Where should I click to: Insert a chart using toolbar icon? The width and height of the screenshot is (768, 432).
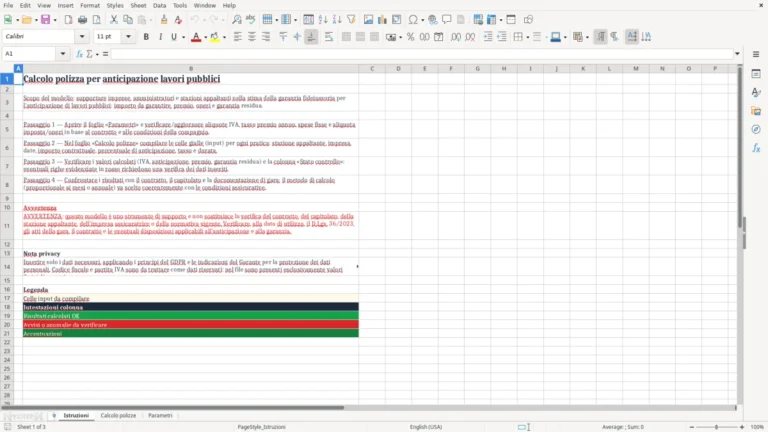pos(383,20)
